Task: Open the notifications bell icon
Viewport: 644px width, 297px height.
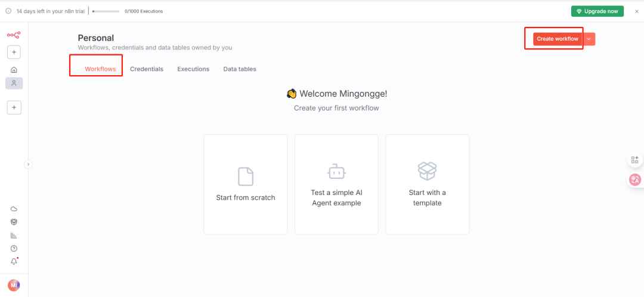Action: tap(14, 262)
